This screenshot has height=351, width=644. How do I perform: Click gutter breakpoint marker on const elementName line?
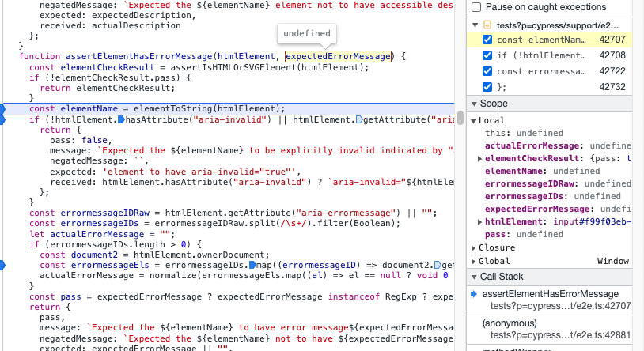[x=2, y=109]
